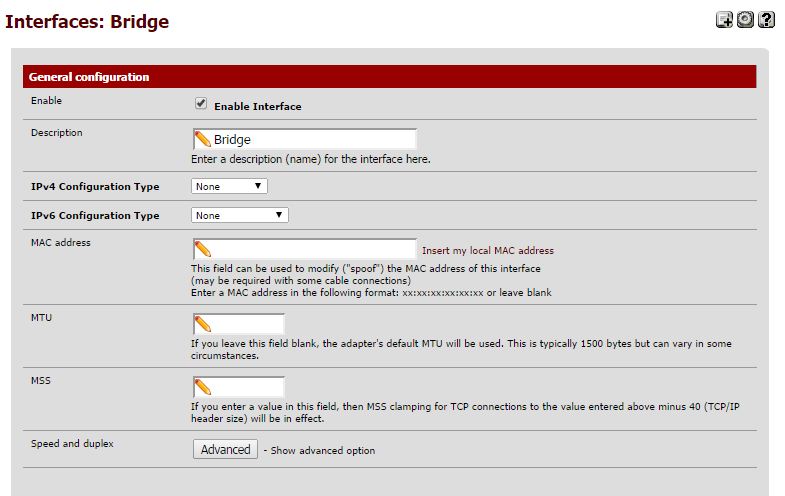Open the gear settings icon in the page header
The image size is (785, 496).
coord(745,19)
